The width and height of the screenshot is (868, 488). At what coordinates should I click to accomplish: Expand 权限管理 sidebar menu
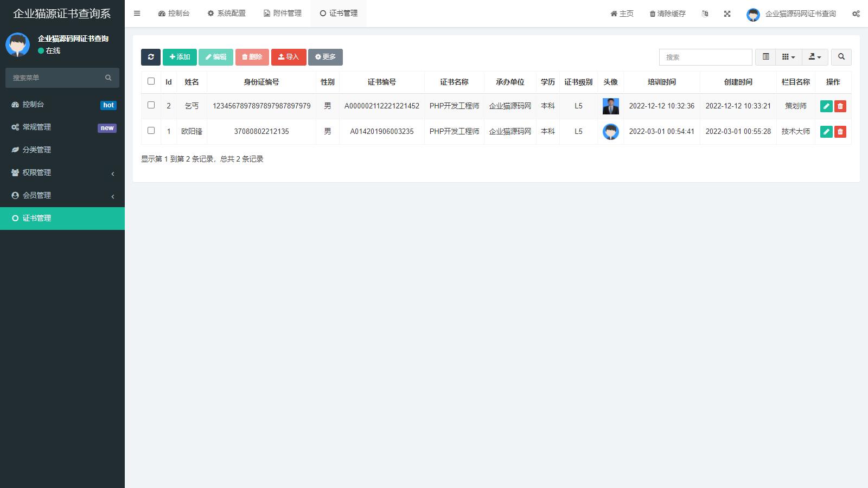coord(62,172)
